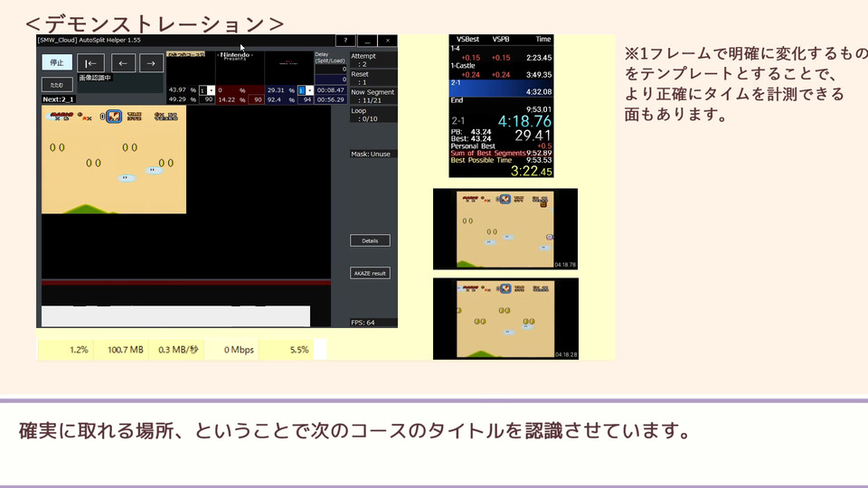Click the Now Segment 11/21 readout
The height and width of the screenshot is (488, 868).
tap(373, 97)
